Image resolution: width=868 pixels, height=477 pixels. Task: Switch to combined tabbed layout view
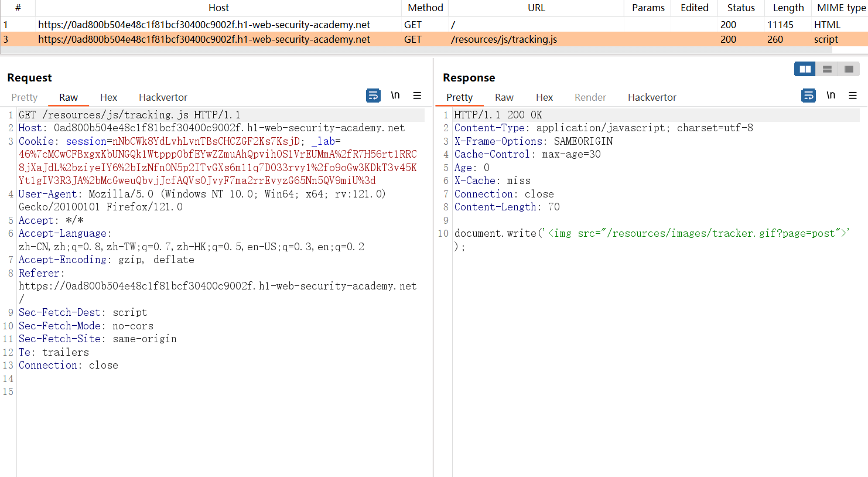849,69
